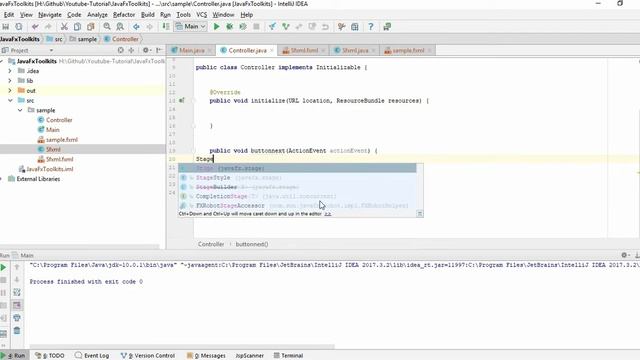
Task: Click the src breadcrumb in navigation bar
Action: (x=55, y=39)
